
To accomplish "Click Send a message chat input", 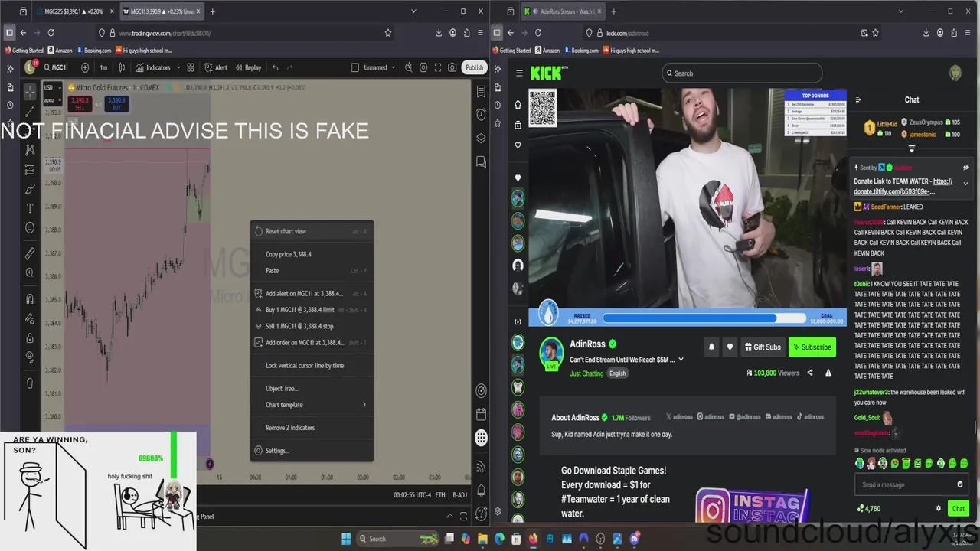I will pyautogui.click(x=910, y=484).
